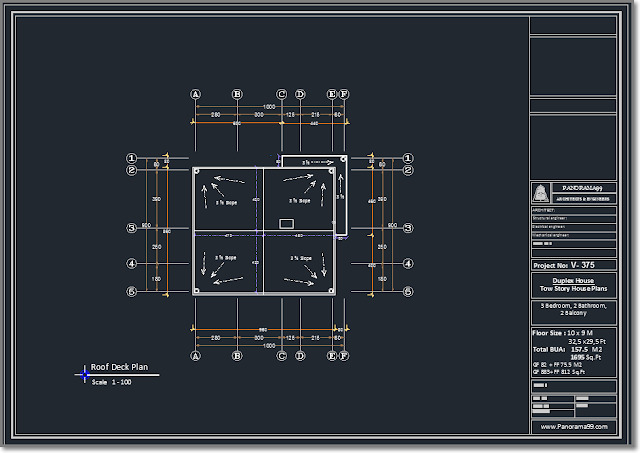Click grid bubble C below the plan
640x453 pixels.
282,356
